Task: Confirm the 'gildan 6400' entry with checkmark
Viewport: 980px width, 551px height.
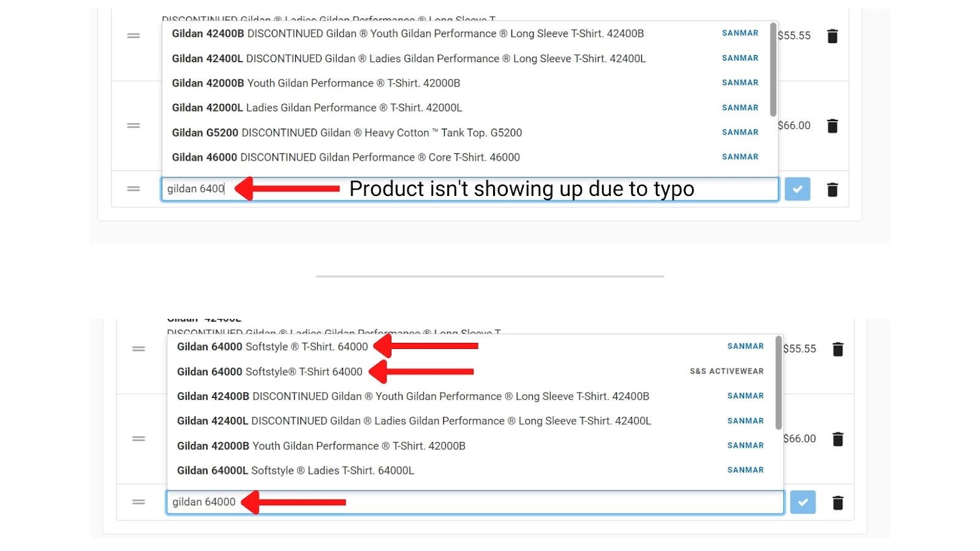Action: tap(797, 189)
